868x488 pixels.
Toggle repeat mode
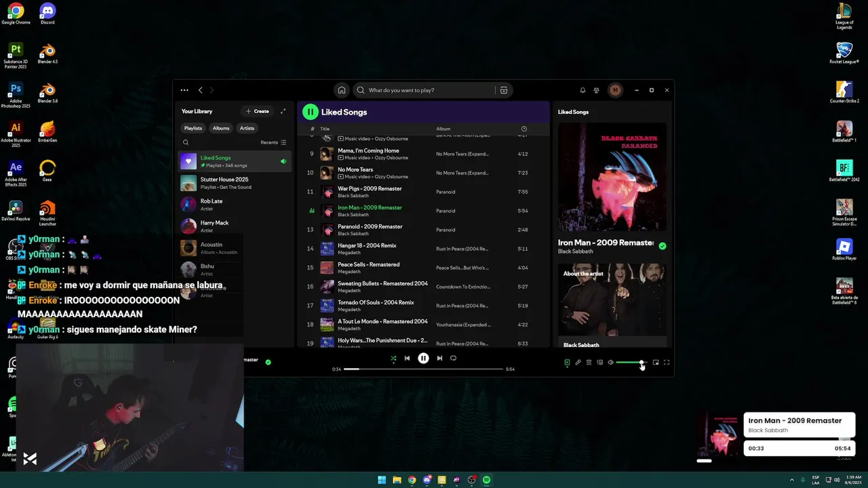coord(453,359)
